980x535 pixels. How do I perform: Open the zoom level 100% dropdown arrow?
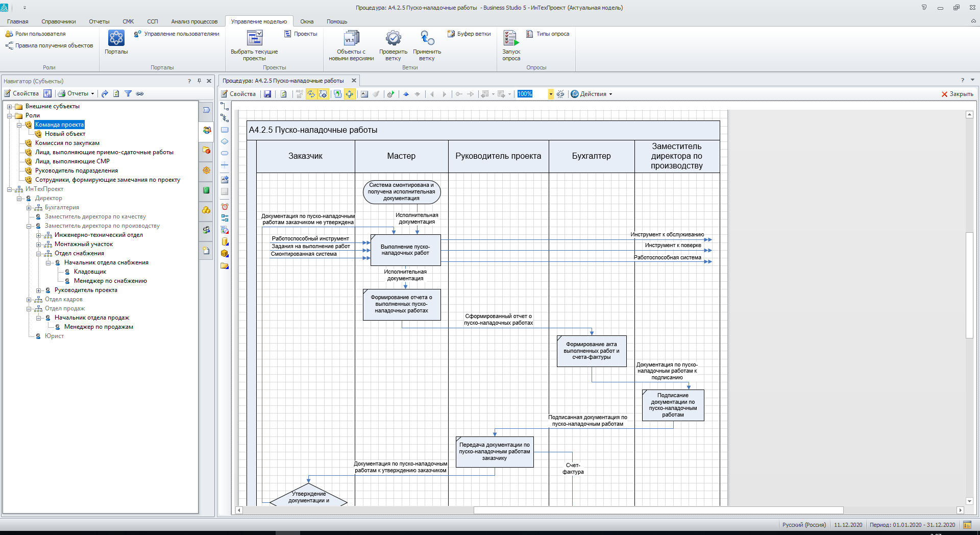551,94
